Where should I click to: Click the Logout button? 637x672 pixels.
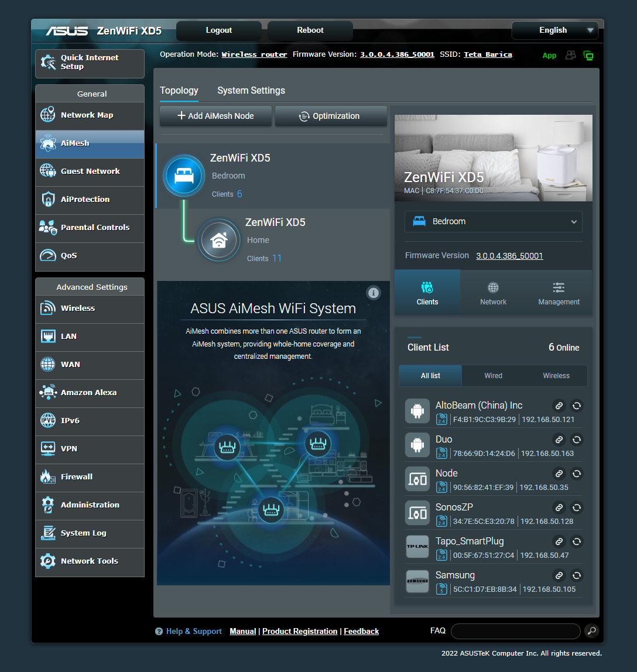click(218, 30)
